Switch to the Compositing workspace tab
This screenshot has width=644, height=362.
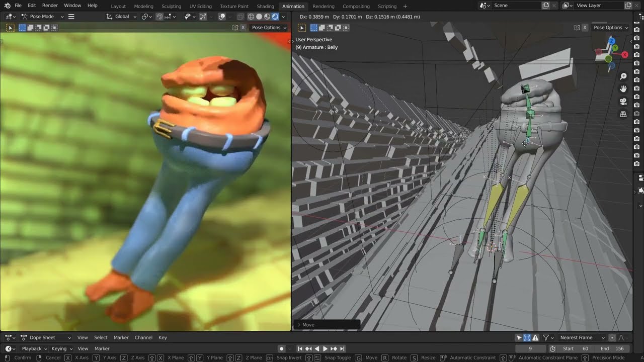pyautogui.click(x=356, y=6)
